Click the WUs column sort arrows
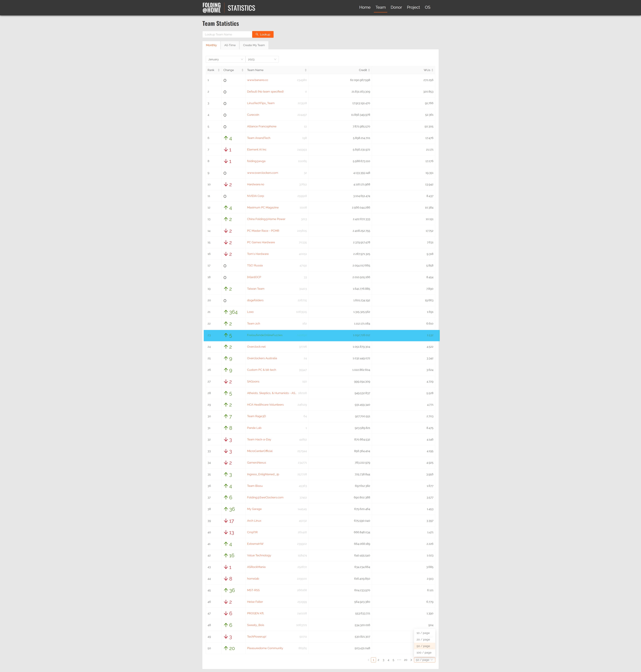Image resolution: width=641 pixels, height=672 pixels. (x=432, y=70)
